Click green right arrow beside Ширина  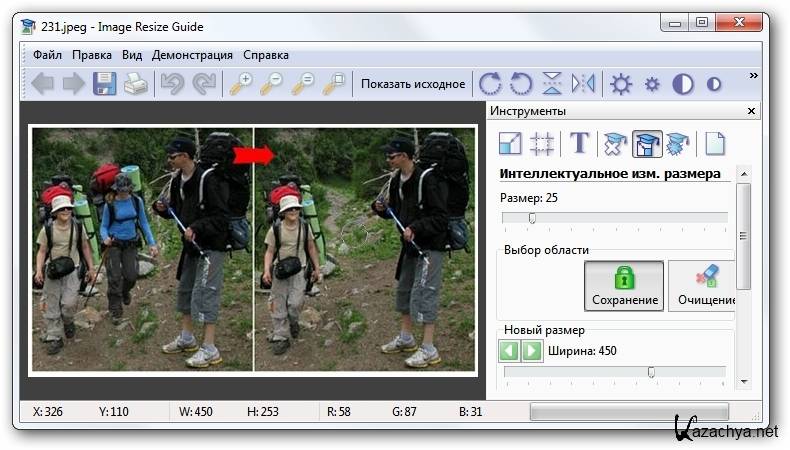[532, 351]
